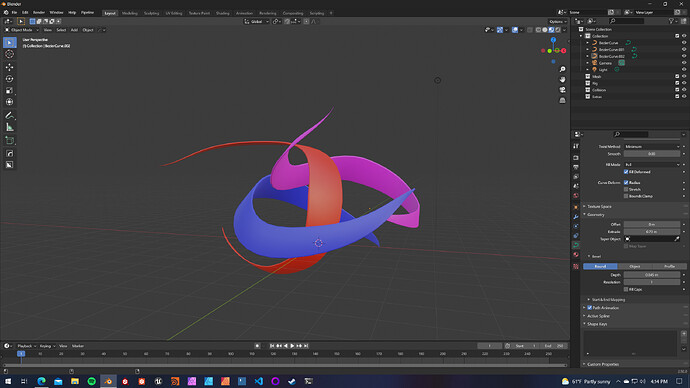Click the Windows Start button
690x388 pixels.
click(x=8, y=381)
